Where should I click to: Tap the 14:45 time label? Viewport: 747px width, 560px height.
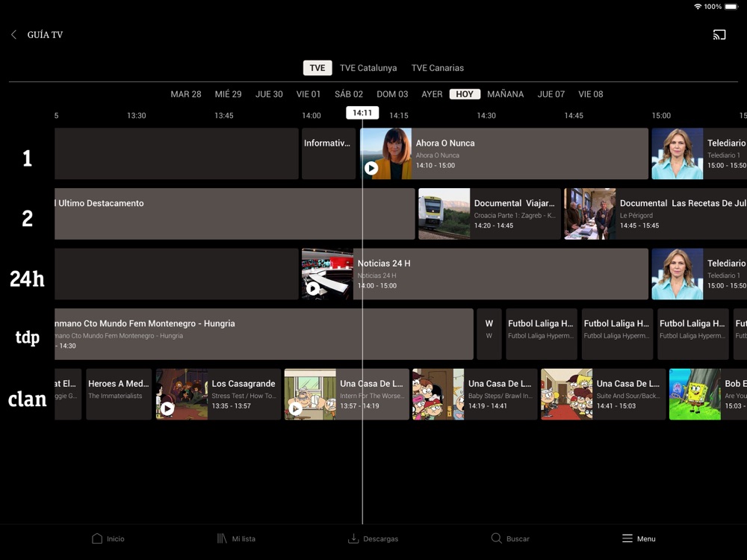tap(574, 115)
